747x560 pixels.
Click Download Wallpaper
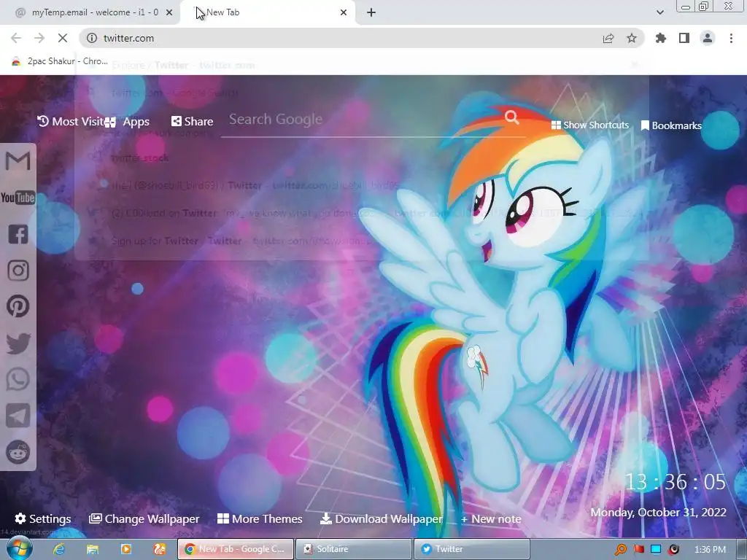381,518
